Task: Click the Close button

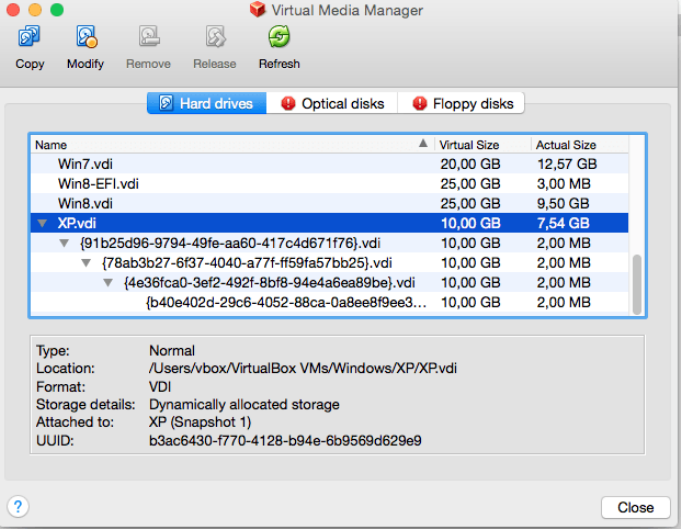Action: (636, 507)
